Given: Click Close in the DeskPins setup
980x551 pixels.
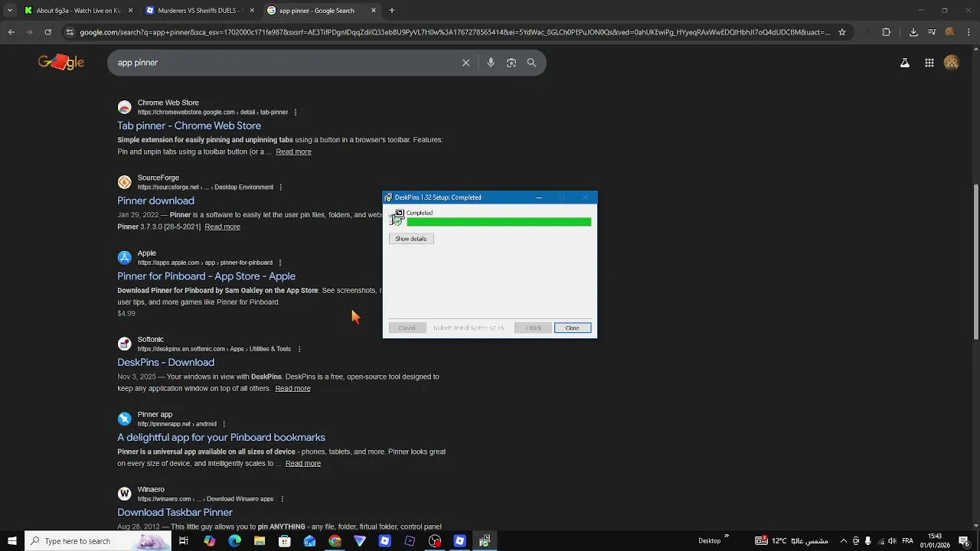Looking at the screenshot, I should [x=572, y=328].
